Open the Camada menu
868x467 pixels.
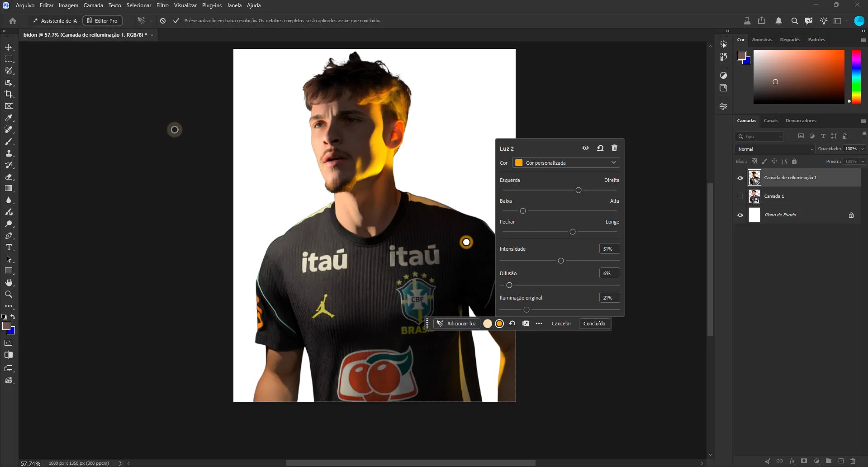(93, 5)
